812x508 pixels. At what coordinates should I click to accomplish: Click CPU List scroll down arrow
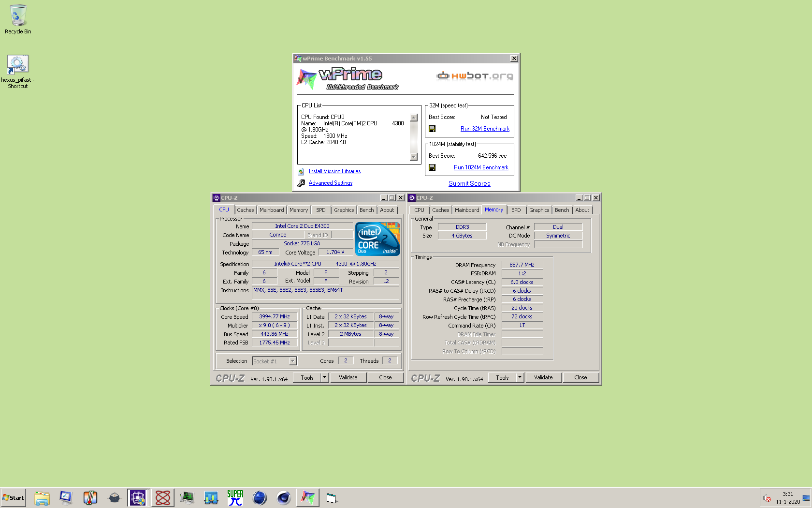point(414,156)
